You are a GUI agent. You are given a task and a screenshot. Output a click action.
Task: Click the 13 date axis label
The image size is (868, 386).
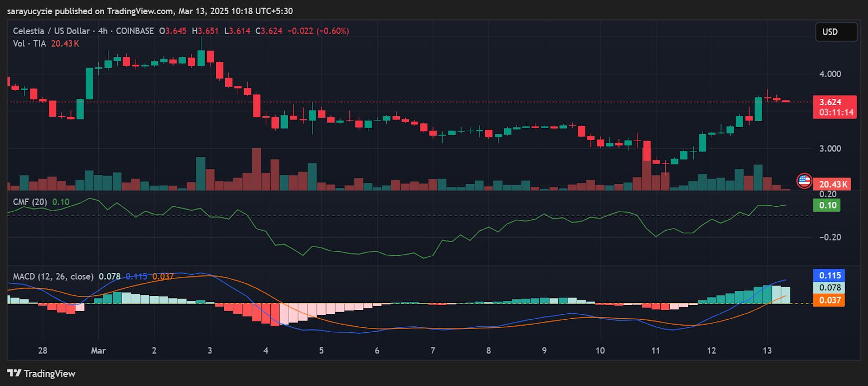click(x=767, y=351)
